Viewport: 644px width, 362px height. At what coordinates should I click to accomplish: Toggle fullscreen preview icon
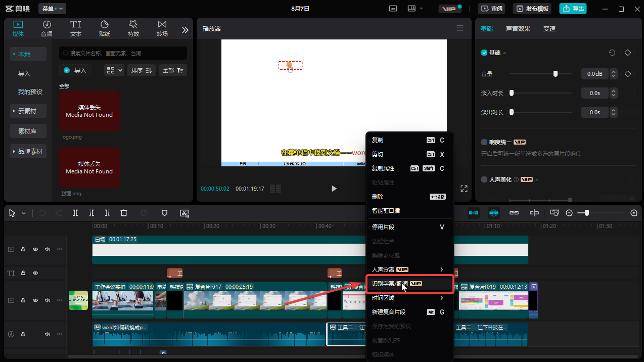(x=464, y=189)
